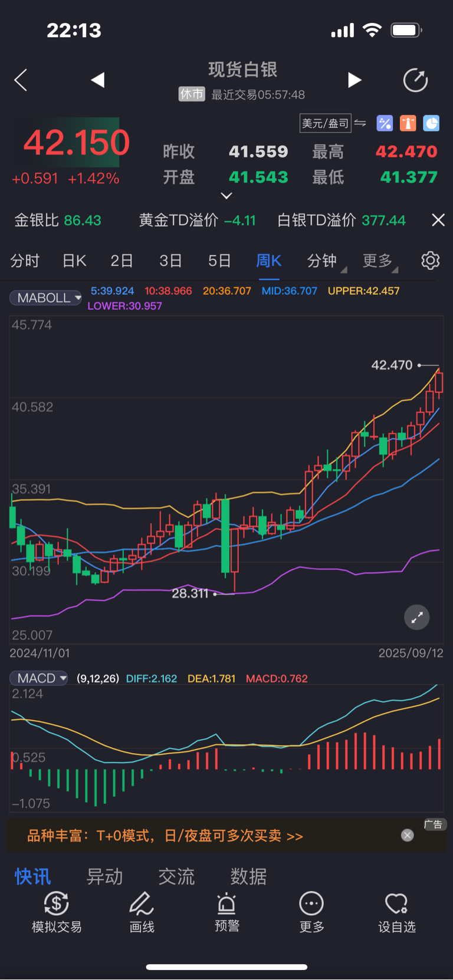Open the drawing tool 画线
The height and width of the screenshot is (980, 453).
(x=142, y=913)
